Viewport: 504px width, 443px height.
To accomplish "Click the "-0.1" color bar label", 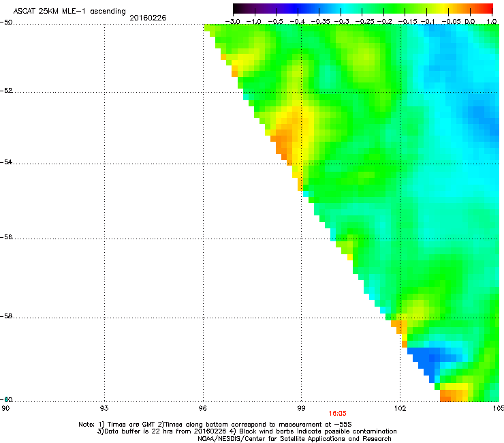I will tap(428, 22).
